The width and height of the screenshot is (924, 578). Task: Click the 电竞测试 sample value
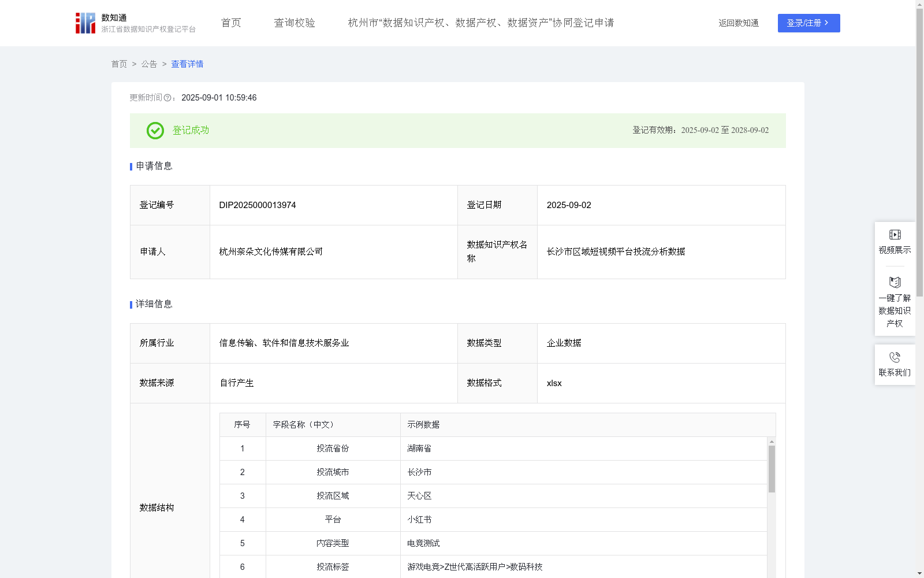point(423,543)
